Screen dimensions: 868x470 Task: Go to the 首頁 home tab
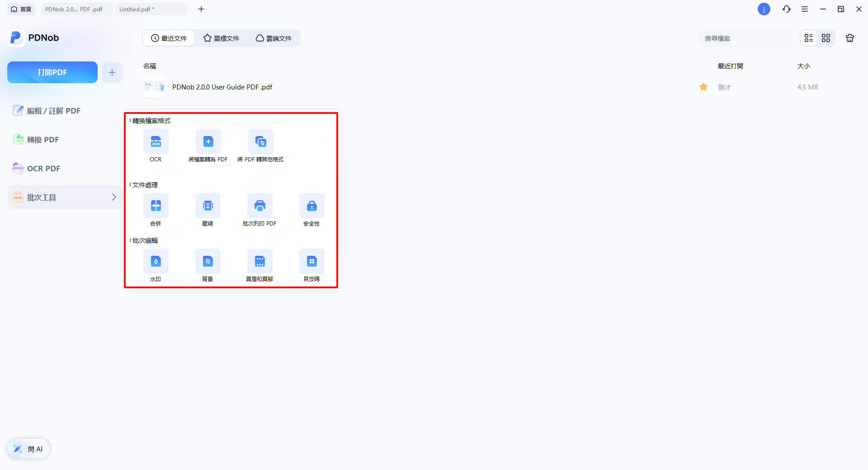point(21,9)
